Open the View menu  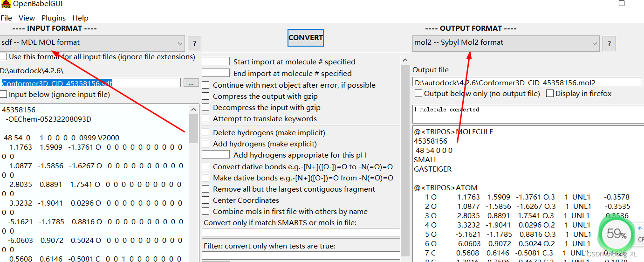pos(27,18)
